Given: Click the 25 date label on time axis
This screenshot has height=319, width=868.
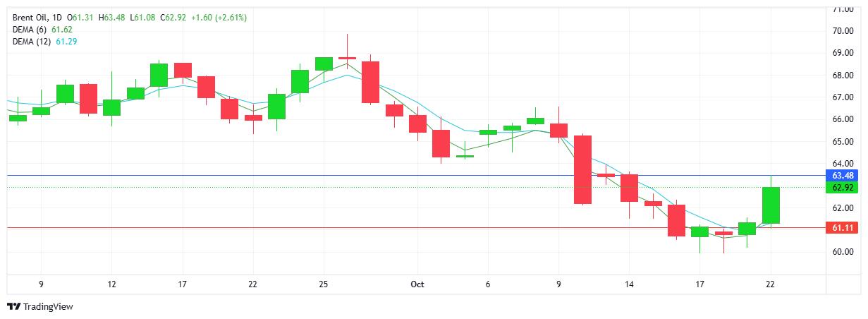Looking at the screenshot, I should (x=324, y=284).
